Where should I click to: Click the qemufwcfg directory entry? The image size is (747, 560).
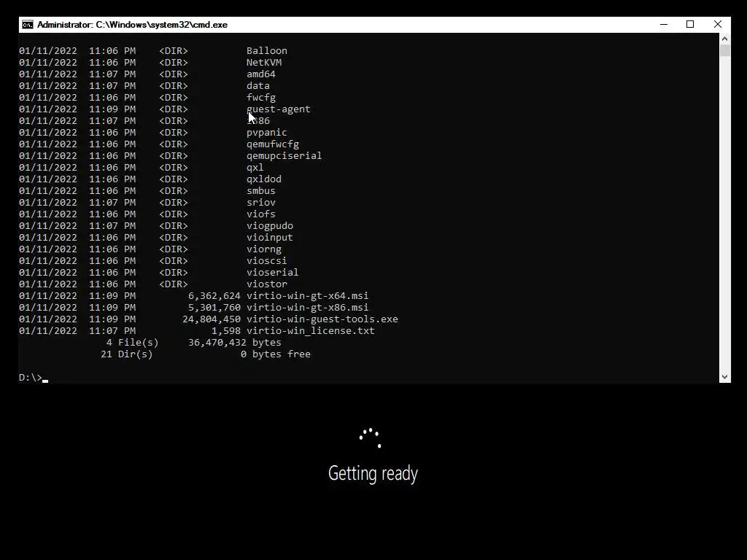pyautogui.click(x=273, y=144)
